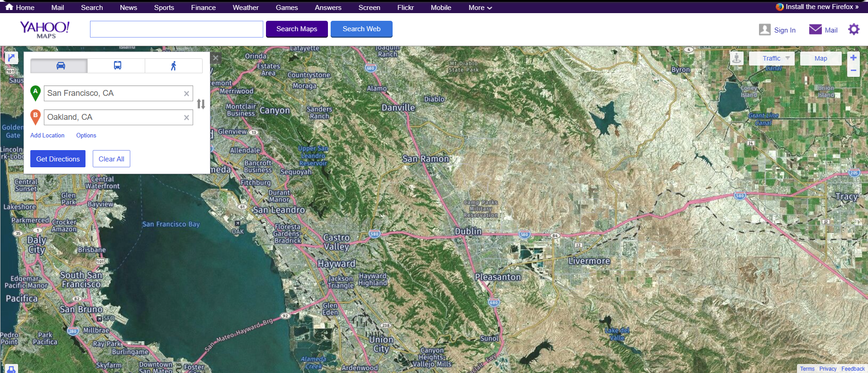Click the Oakland, CA destination field
The height and width of the screenshot is (373, 868).
[119, 117]
